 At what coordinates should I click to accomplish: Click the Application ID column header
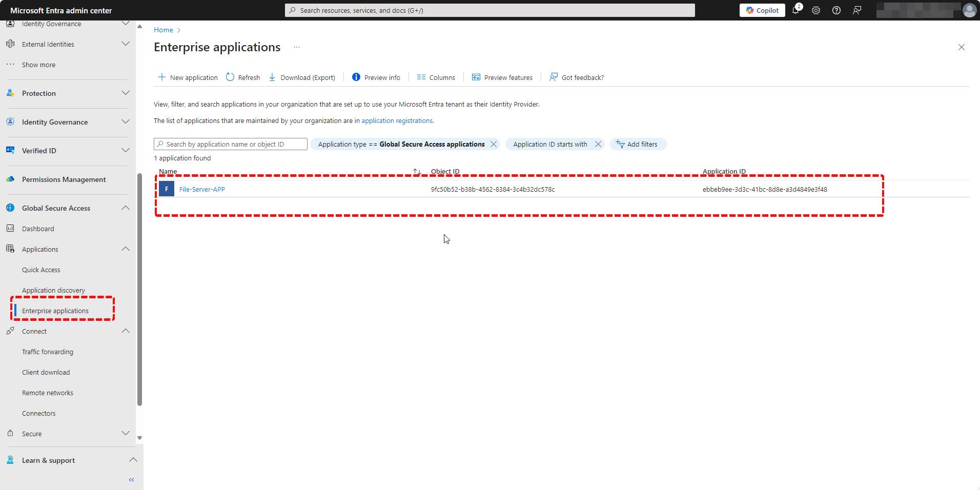[x=724, y=172]
